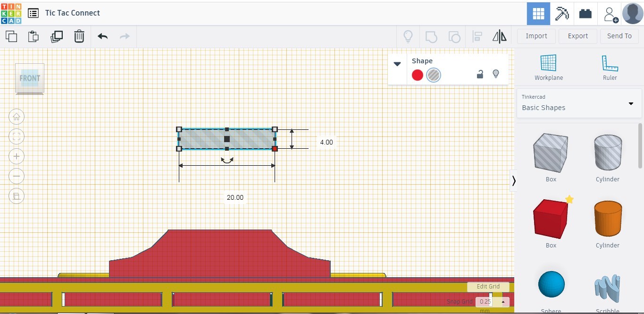Image resolution: width=644 pixels, height=314 pixels.
Task: Pick the red Box shape
Action: (551, 219)
